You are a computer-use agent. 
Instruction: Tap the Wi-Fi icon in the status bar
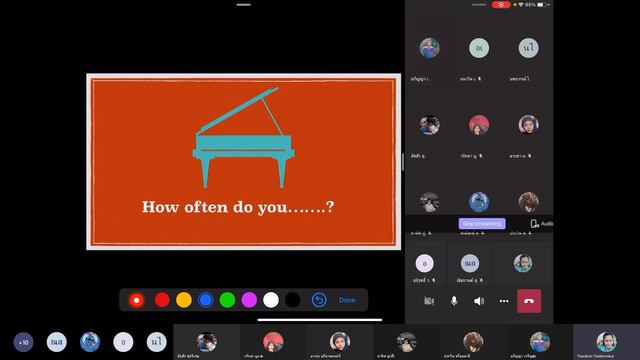click(521, 4)
